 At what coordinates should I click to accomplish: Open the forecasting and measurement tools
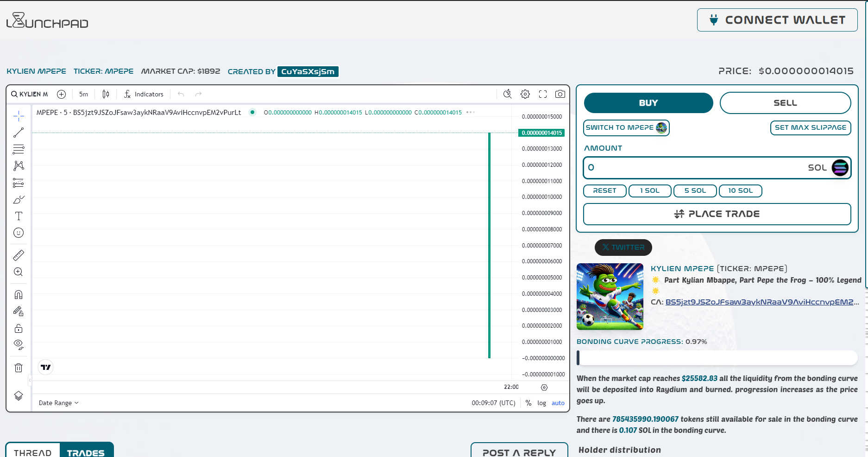coord(19,183)
